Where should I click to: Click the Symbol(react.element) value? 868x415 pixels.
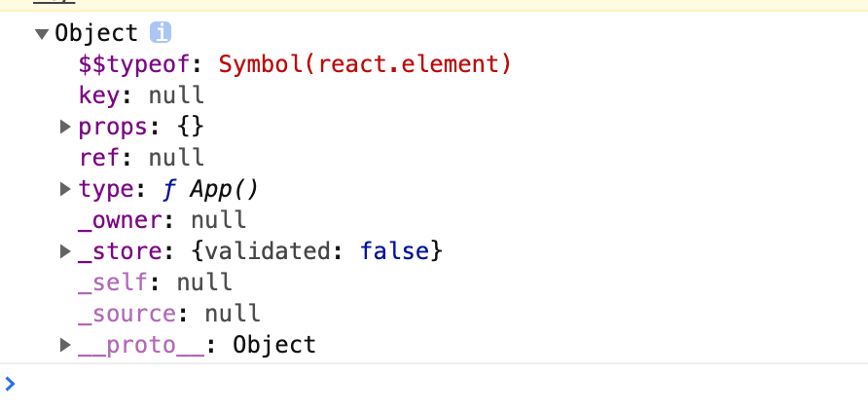[x=365, y=65]
